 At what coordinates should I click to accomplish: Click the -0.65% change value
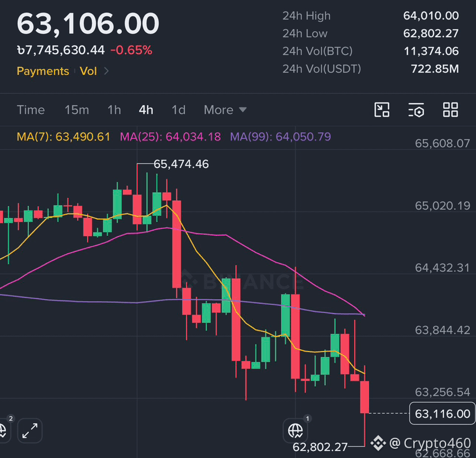pyautogui.click(x=131, y=50)
